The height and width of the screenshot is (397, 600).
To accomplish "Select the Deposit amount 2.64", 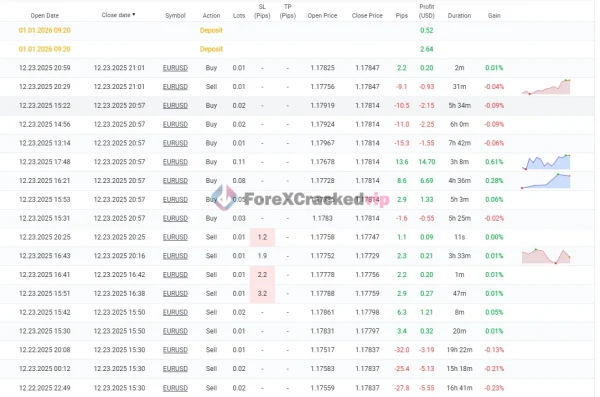I will pos(427,49).
